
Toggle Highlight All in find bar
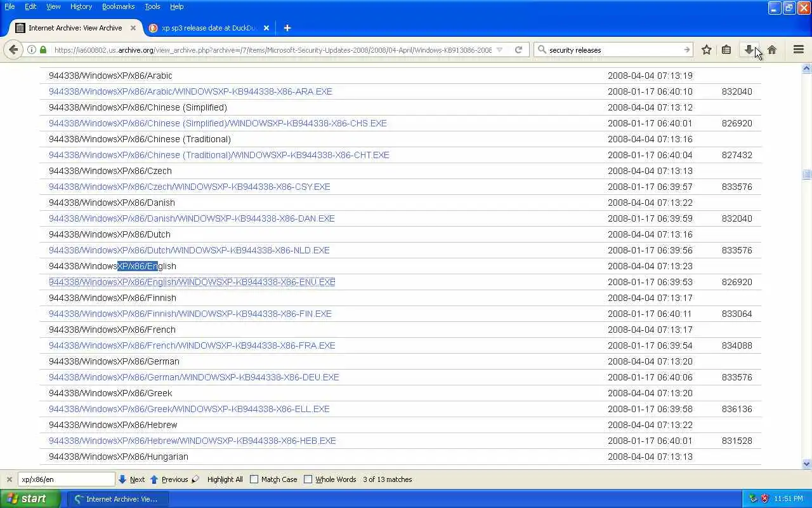click(225, 479)
